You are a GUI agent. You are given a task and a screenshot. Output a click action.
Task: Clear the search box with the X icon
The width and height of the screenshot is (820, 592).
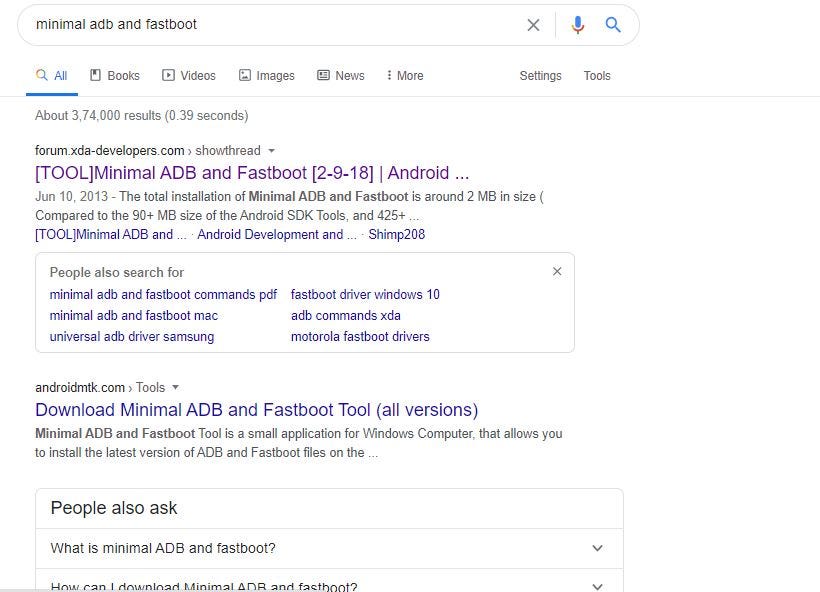[533, 25]
